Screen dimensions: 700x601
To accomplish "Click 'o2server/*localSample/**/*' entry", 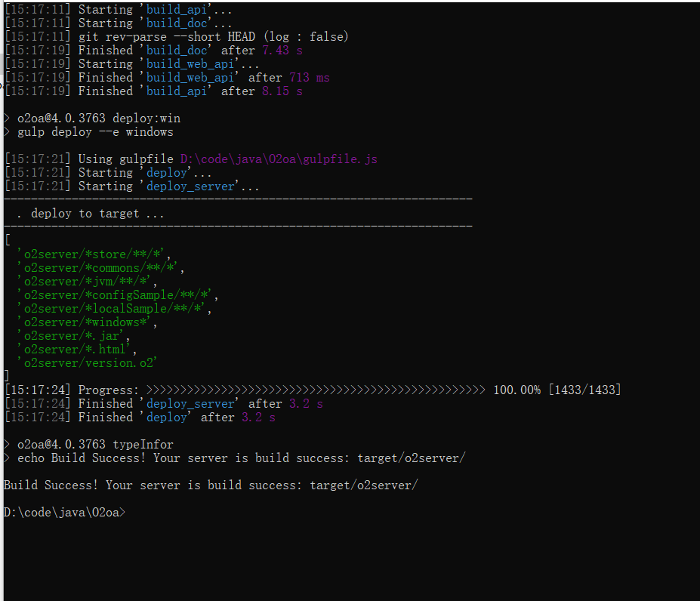I will [x=114, y=309].
